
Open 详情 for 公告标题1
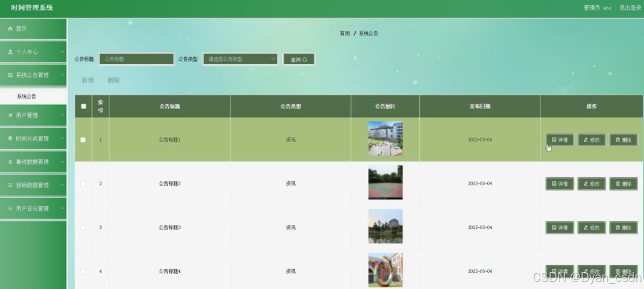[x=560, y=140]
